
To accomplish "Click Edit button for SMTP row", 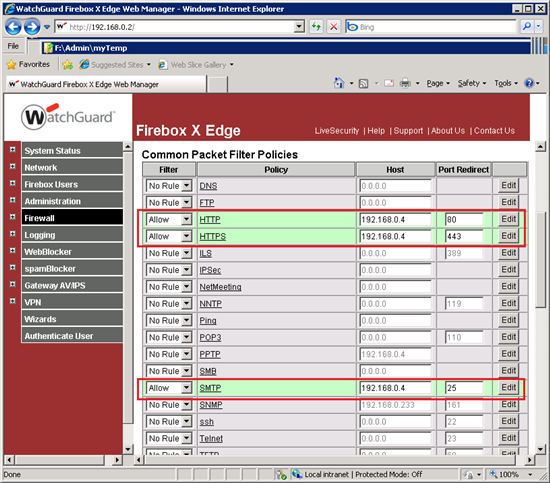I will point(508,388).
